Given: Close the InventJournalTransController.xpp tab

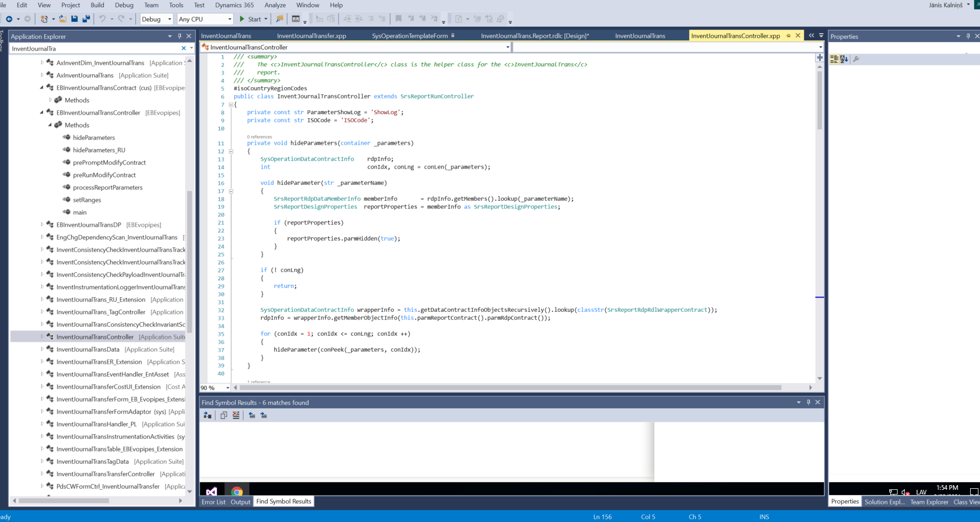Looking at the screenshot, I should tap(798, 35).
